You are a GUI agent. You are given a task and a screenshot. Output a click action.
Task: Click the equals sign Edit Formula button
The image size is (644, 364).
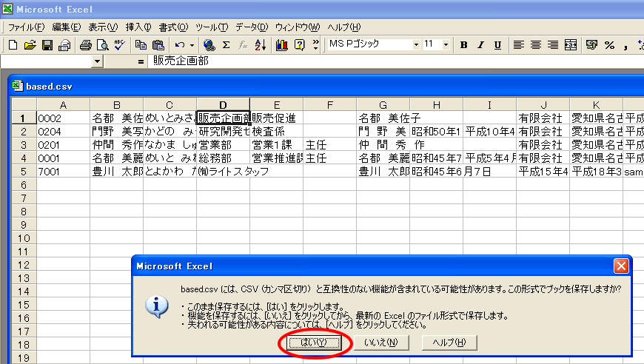pyautogui.click(x=141, y=61)
